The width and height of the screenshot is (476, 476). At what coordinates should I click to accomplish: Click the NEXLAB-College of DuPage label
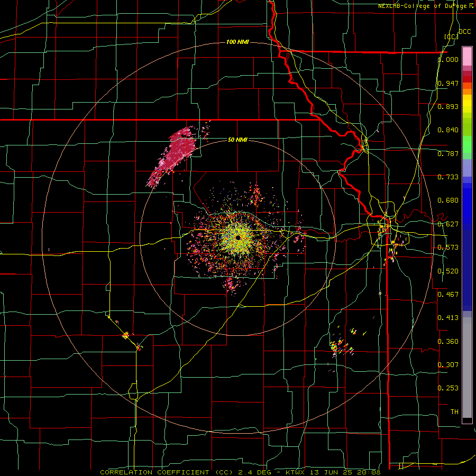pyautogui.click(x=424, y=6)
